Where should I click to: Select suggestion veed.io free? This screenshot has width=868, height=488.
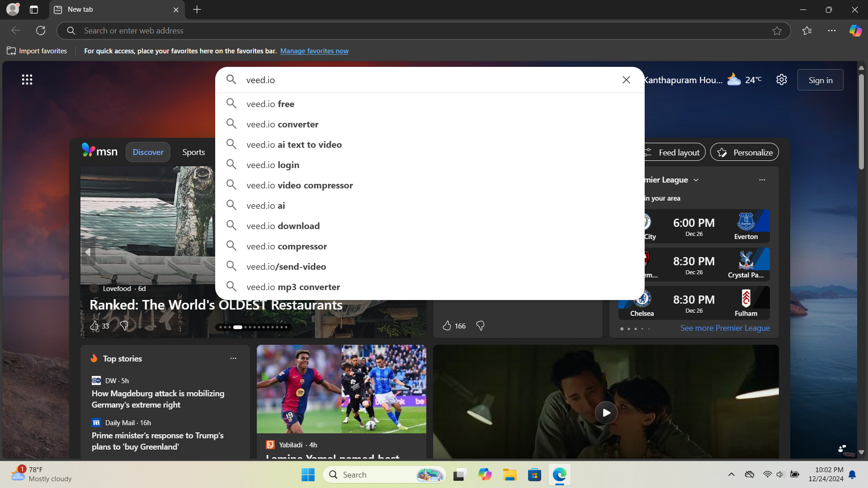pos(429,104)
